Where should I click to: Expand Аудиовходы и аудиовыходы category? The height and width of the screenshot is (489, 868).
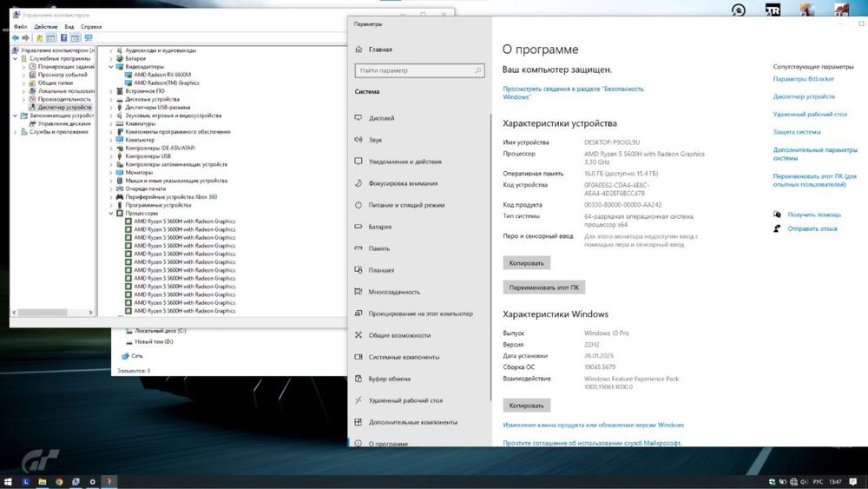pos(111,50)
